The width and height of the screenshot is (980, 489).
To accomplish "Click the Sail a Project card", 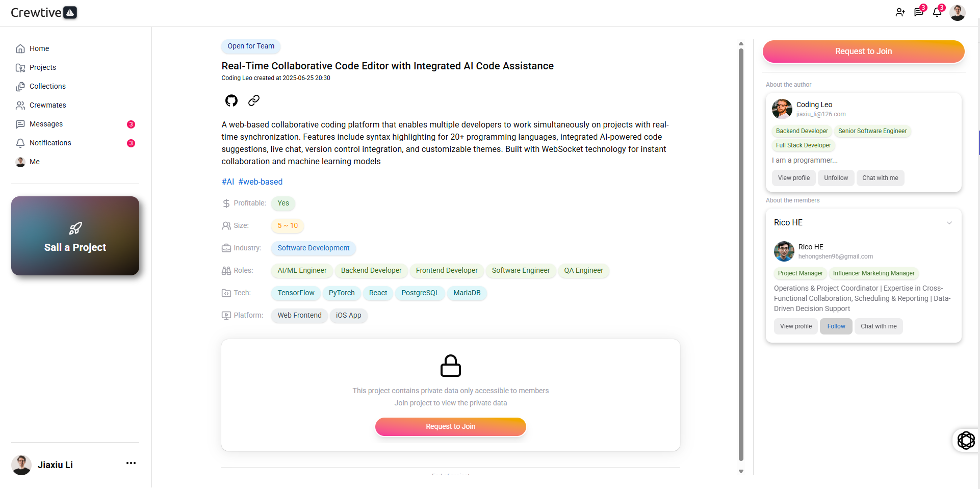I will click(x=75, y=236).
